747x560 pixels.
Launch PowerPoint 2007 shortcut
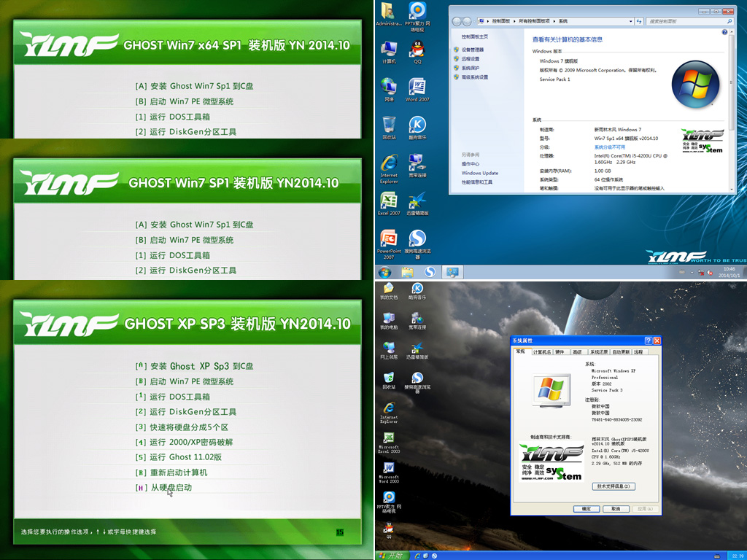(x=389, y=244)
